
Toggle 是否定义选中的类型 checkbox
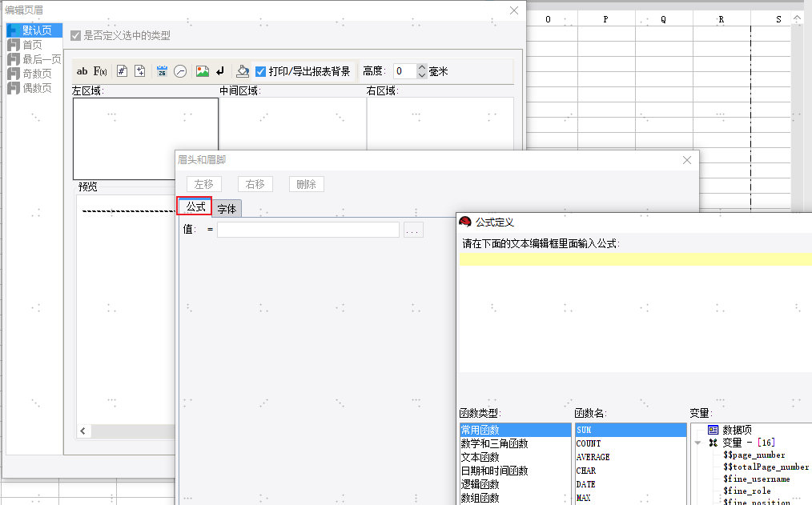pyautogui.click(x=75, y=36)
